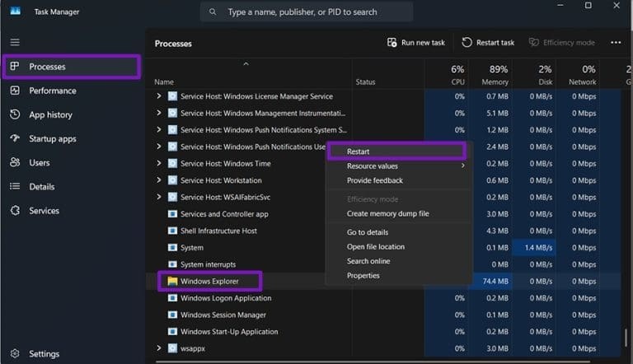Expand Service Host: Windows Push Notifications User
Screen dimensions: 633x364
click(158, 147)
